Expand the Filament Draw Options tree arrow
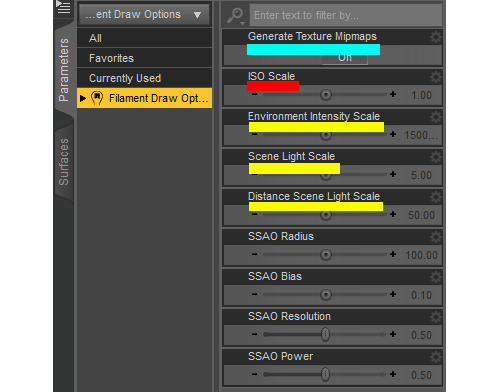Viewport: 500px width, 392px height. 83,98
